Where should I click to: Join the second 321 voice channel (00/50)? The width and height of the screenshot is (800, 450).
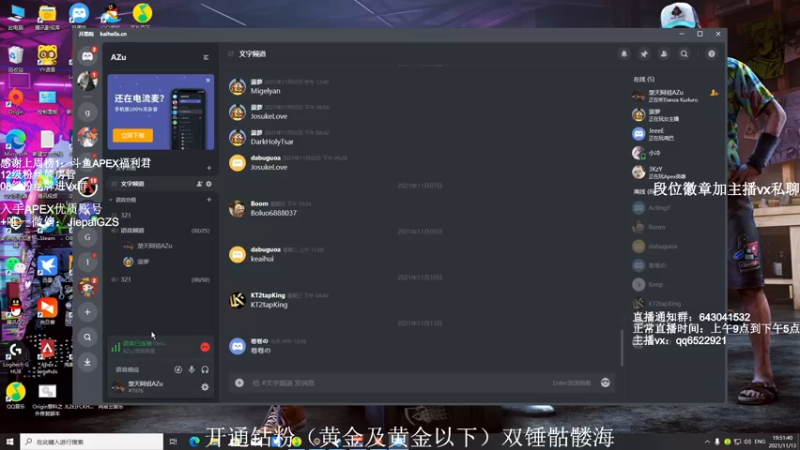[161, 280]
